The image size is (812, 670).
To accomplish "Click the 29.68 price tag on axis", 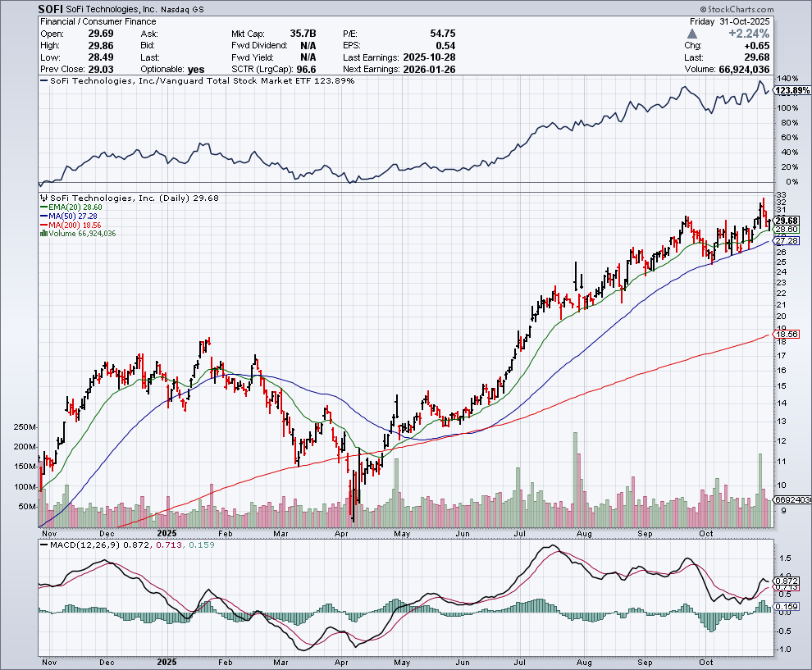I will pos(787,221).
